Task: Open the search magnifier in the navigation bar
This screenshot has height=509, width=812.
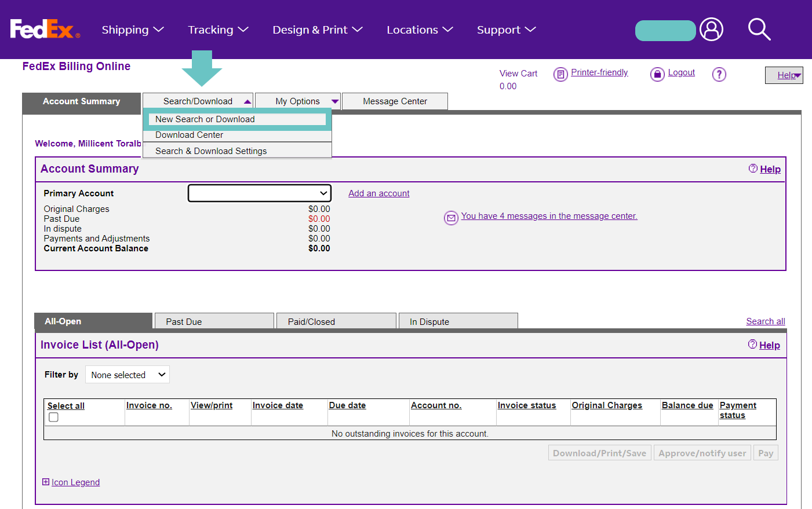Action: click(x=759, y=30)
